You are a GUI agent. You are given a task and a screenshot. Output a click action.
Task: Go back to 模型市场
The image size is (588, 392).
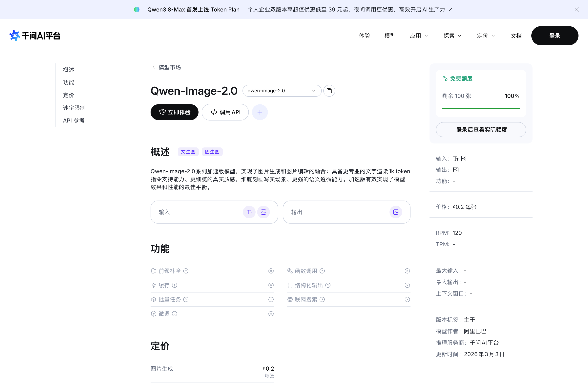[x=166, y=67]
